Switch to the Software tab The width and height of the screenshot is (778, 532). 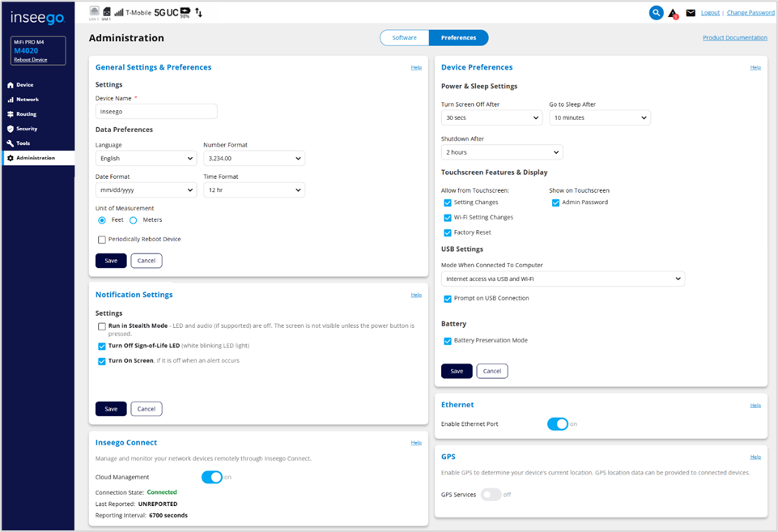coord(405,38)
